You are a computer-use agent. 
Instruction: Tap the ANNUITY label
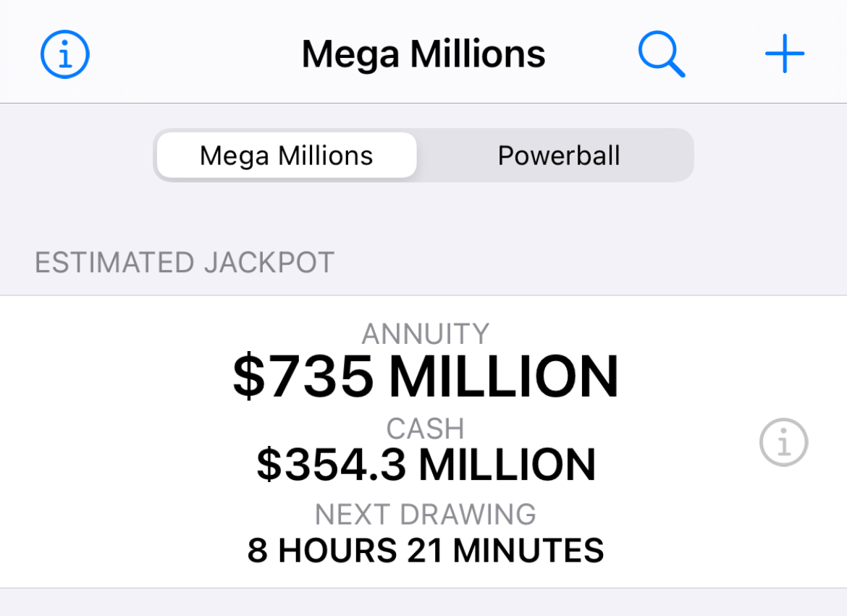[x=425, y=334]
